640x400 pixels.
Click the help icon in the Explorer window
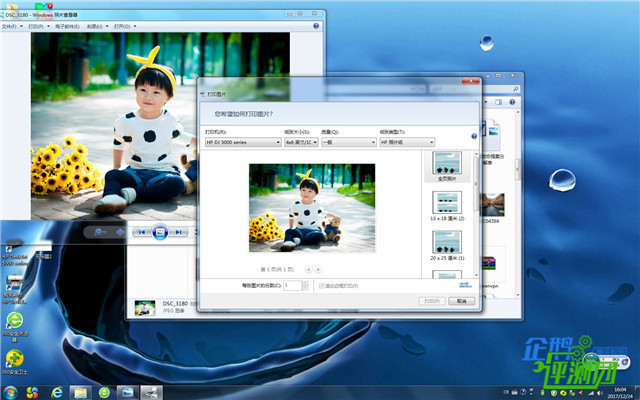point(512,102)
